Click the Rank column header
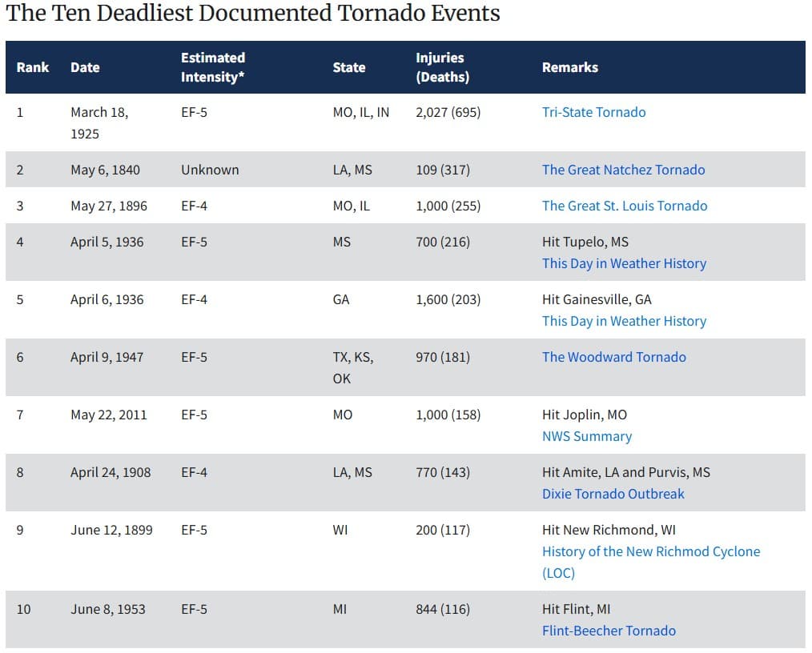The width and height of the screenshot is (812, 653). click(33, 67)
